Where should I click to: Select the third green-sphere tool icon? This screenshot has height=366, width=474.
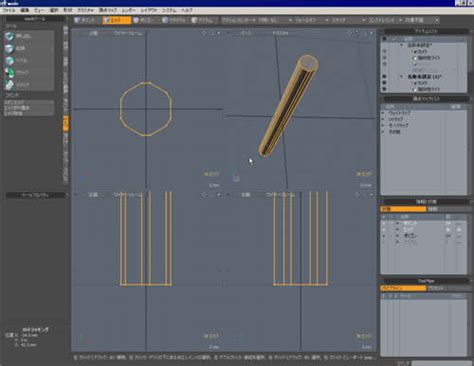(10, 61)
